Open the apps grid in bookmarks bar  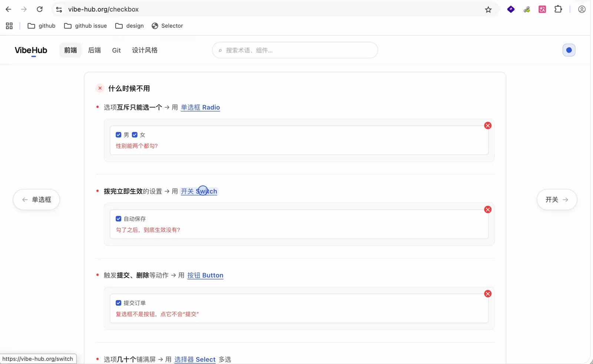point(9,26)
